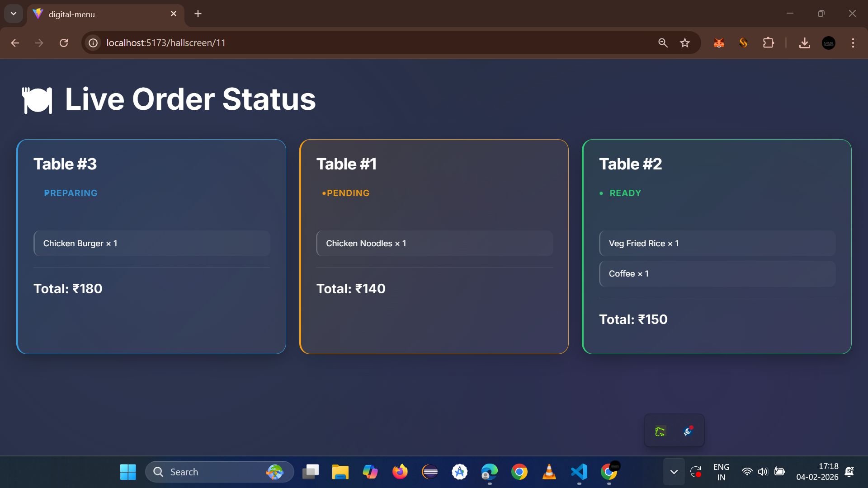This screenshot has height=488, width=868.
Task: Open Task View on the taskbar
Action: 311,472
